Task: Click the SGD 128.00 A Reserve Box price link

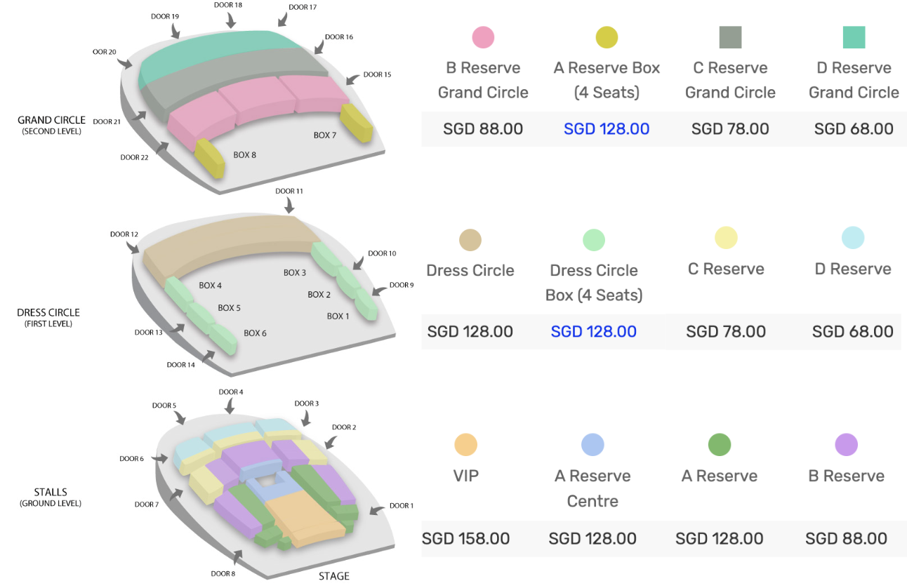Action: tap(607, 129)
